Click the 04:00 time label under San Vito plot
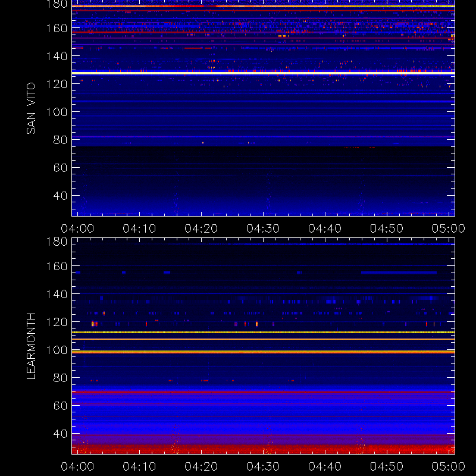476x476 pixels. (77, 228)
